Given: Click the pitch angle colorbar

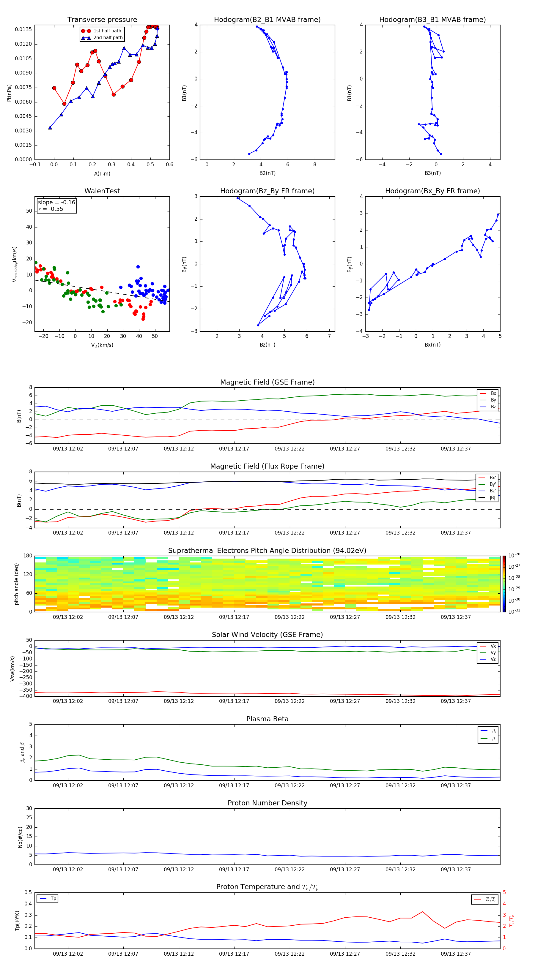Looking at the screenshot, I should [504, 584].
